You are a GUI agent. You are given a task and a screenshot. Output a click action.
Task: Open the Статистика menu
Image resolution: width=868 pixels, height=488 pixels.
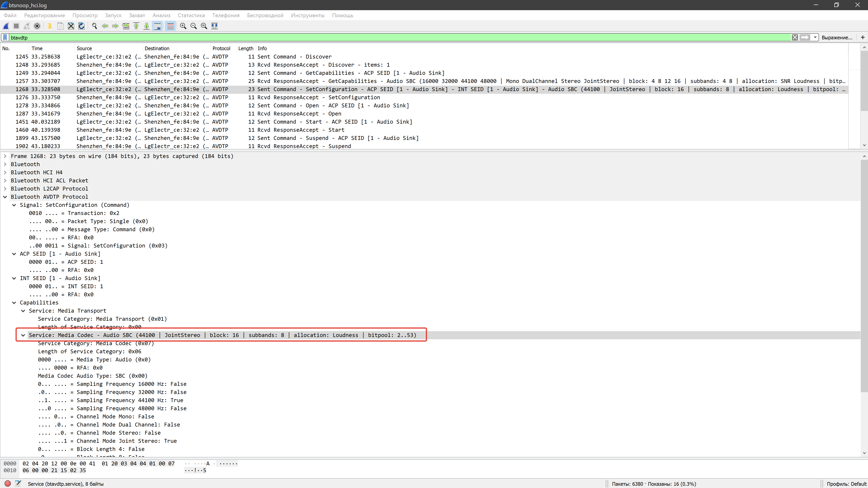[191, 16]
